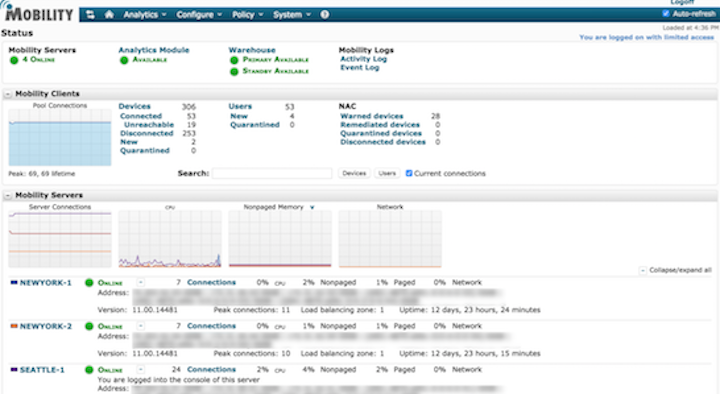Click the Devices search button

pyautogui.click(x=354, y=173)
